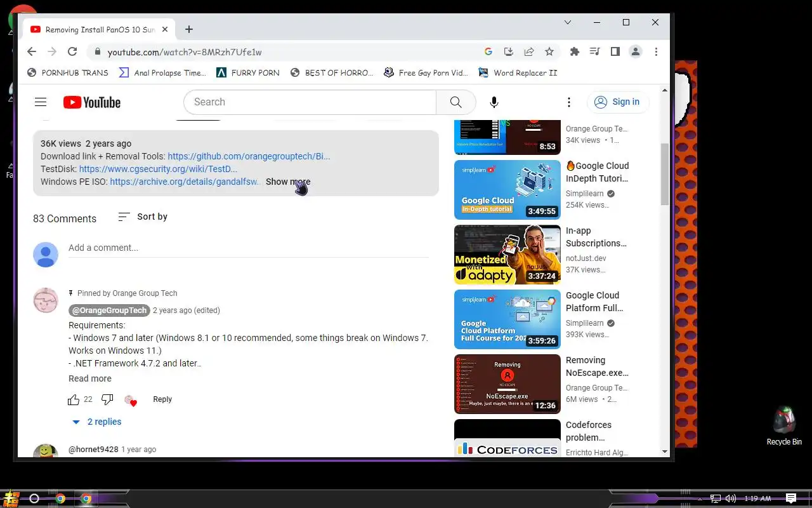
Task: Like the pinned OrangeGroupTech comment
Action: click(x=74, y=399)
